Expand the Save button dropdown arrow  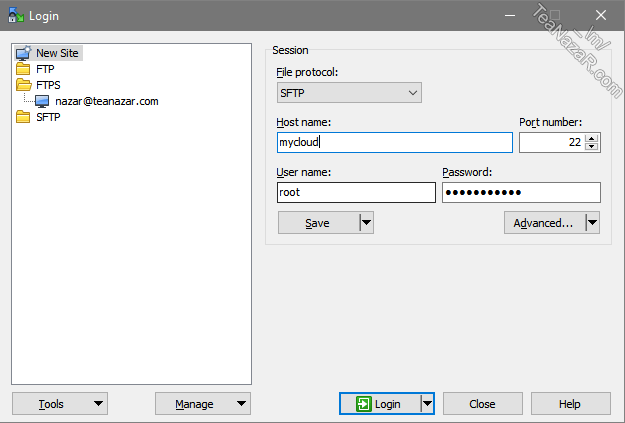coord(366,222)
